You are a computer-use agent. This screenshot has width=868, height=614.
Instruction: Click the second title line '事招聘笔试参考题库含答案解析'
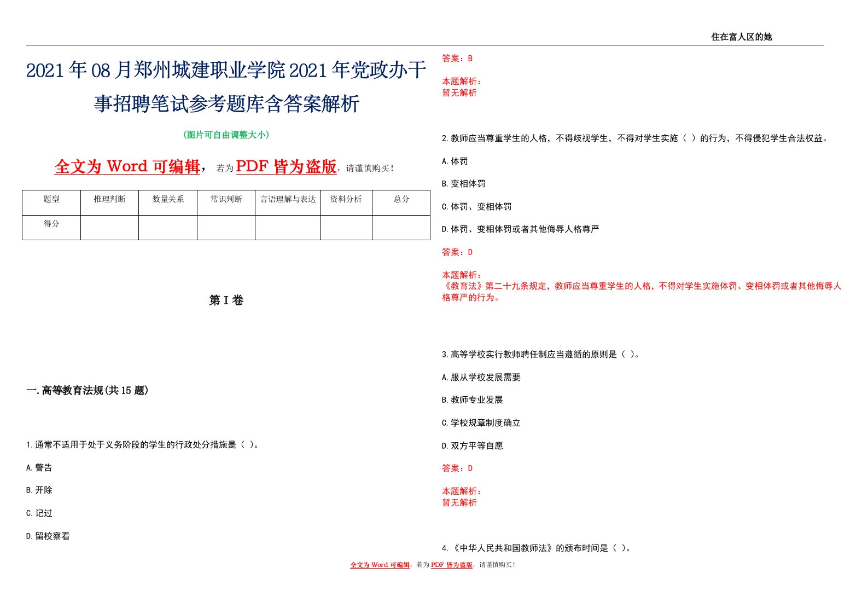[226, 103]
